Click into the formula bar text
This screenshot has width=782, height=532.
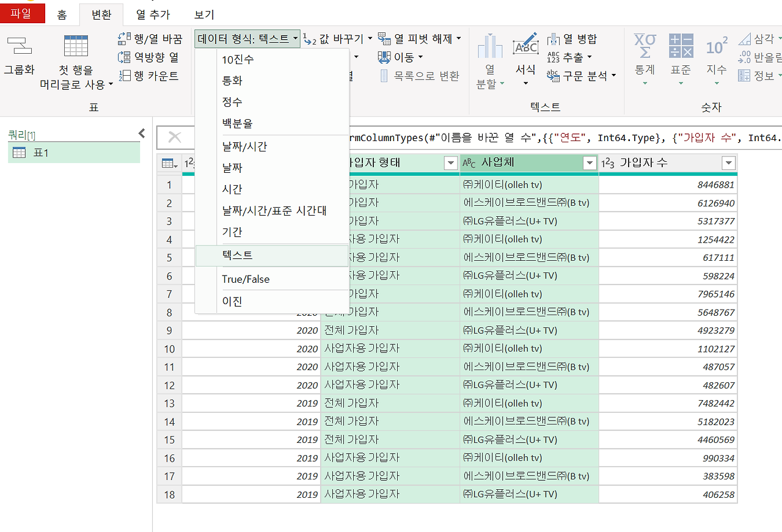click(565, 137)
